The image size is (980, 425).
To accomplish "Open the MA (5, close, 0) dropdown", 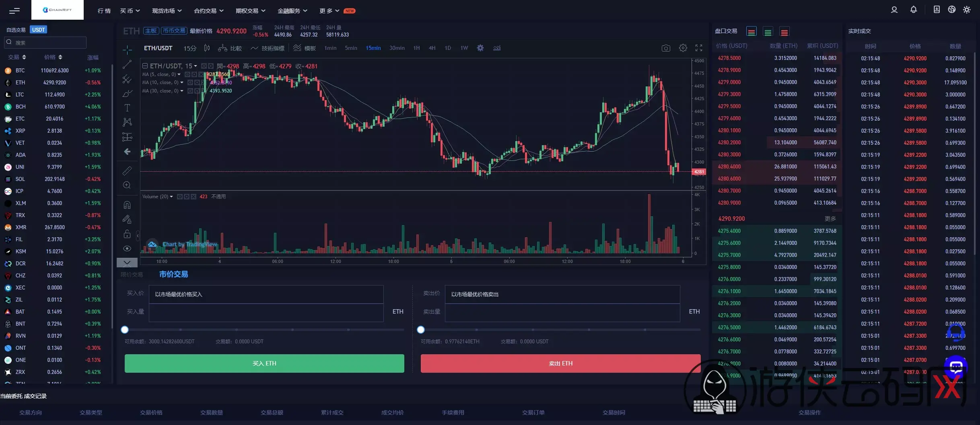I will [179, 74].
